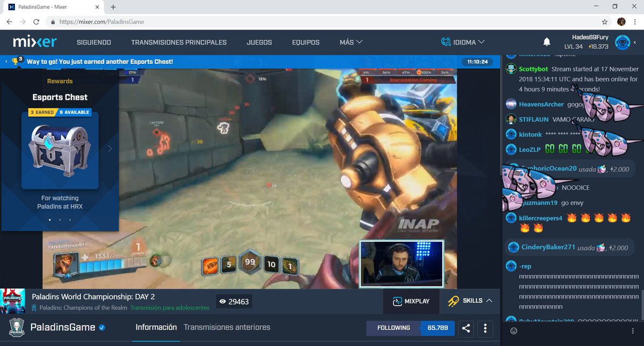The width and height of the screenshot is (644, 346).
Task: Click the Mixer logo
Action: click(34, 42)
